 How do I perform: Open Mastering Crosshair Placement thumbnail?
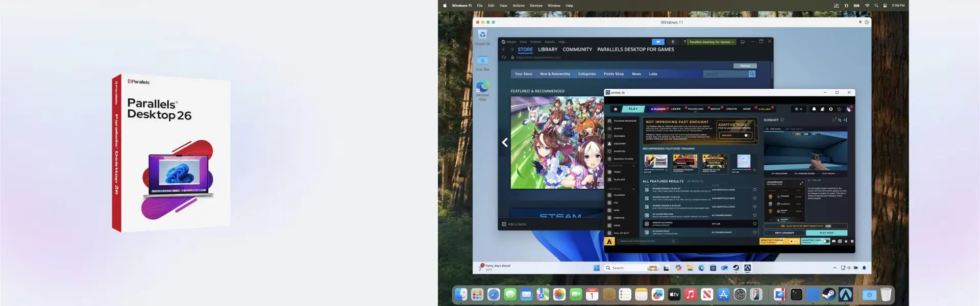[685, 162]
